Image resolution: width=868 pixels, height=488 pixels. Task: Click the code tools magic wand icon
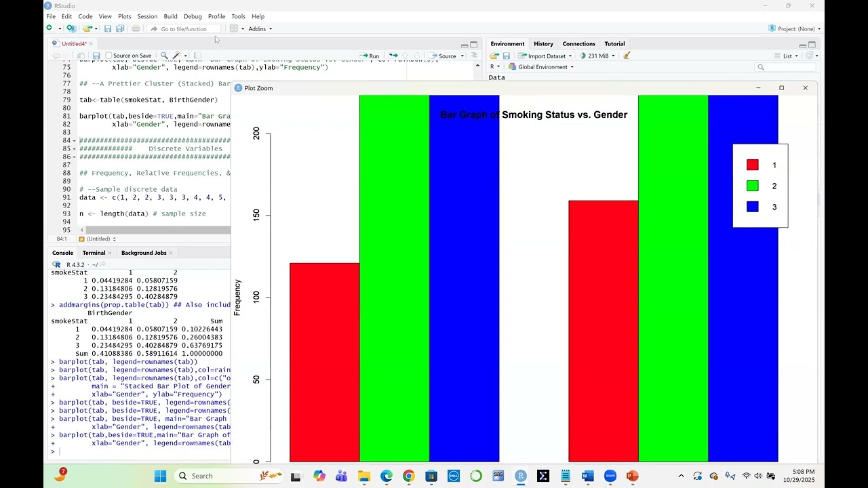[x=176, y=56]
